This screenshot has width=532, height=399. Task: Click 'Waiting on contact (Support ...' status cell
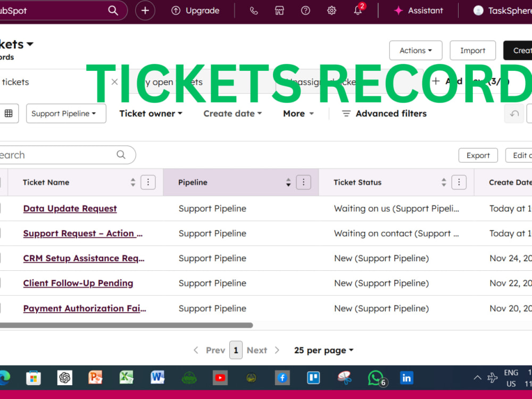396,234
